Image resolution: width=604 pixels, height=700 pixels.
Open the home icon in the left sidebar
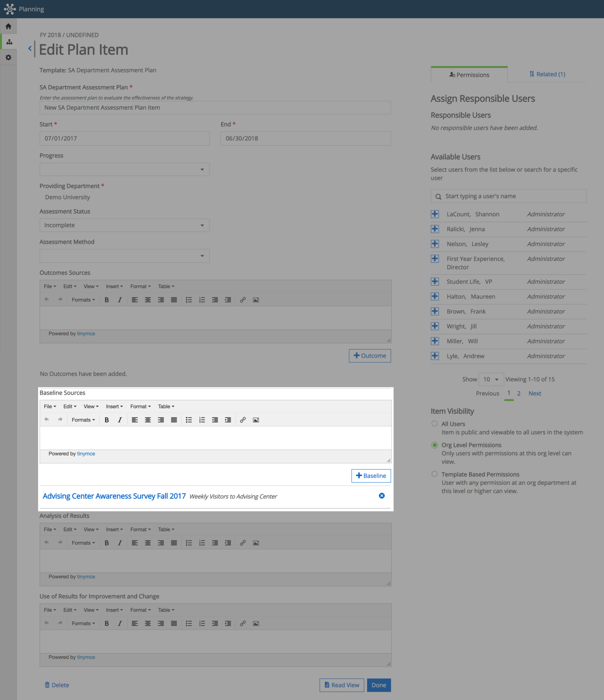8,26
